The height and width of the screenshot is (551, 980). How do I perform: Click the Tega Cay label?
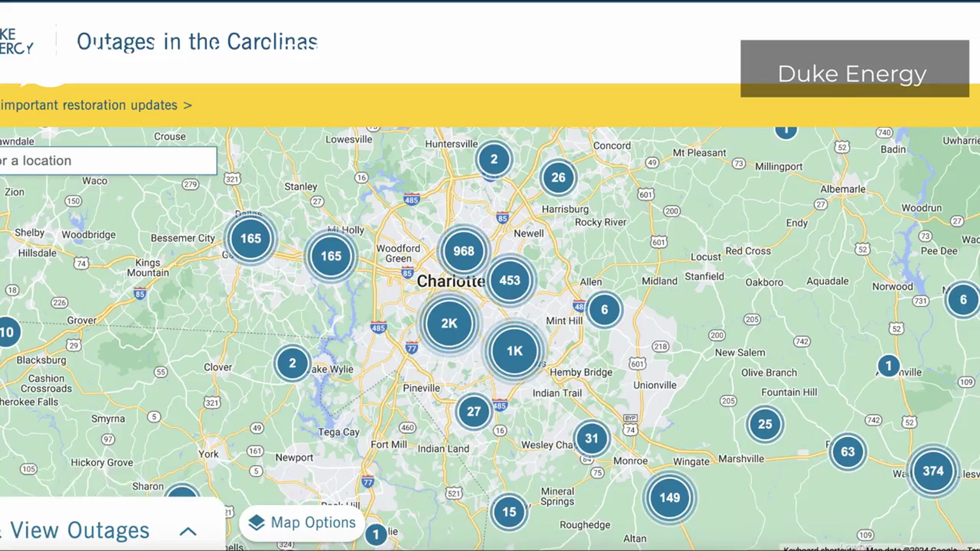click(339, 432)
